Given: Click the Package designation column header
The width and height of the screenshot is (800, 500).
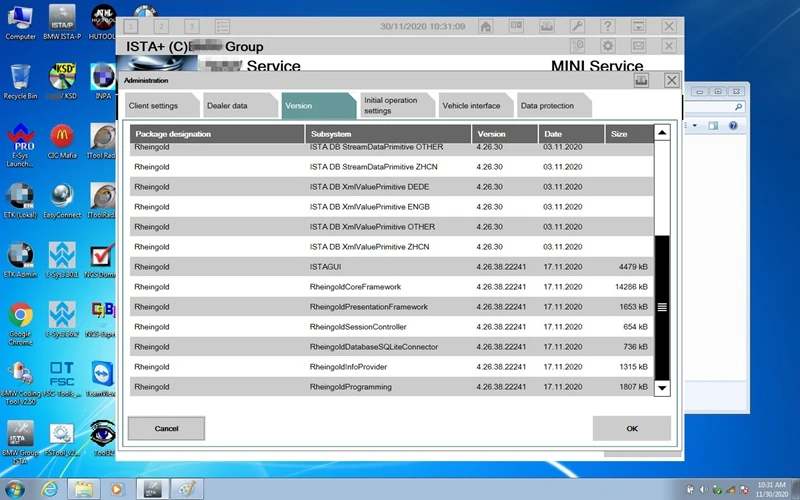Looking at the screenshot, I should click(x=217, y=134).
